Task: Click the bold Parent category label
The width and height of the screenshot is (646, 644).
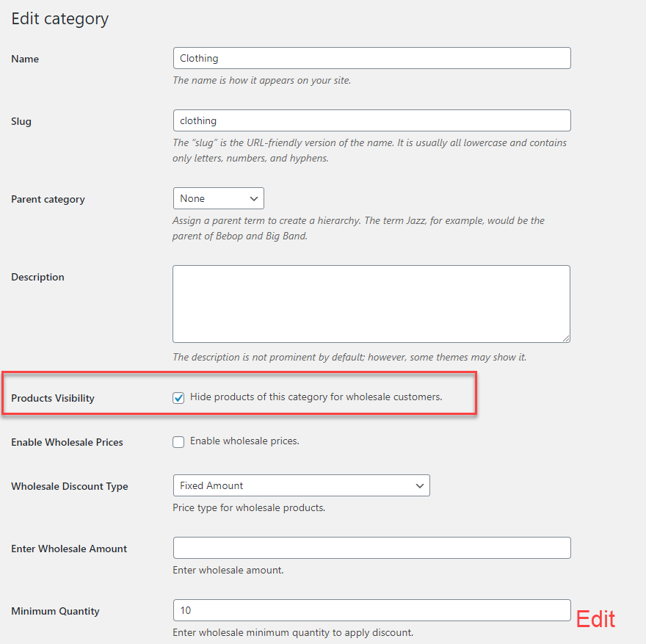Action: point(48,199)
